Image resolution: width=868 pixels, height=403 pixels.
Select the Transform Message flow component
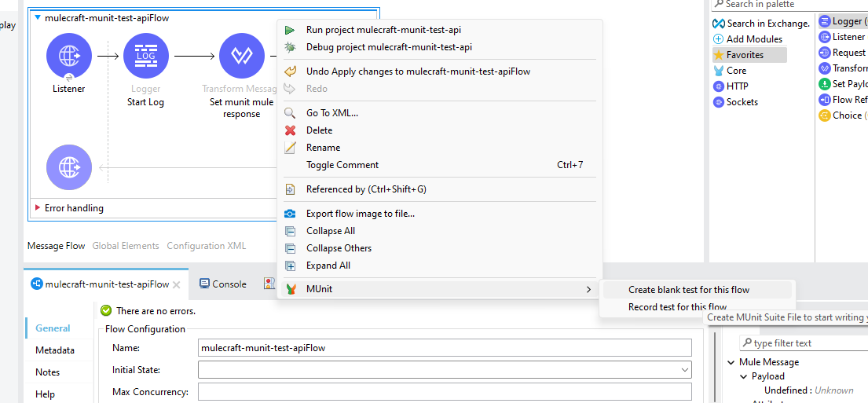(241, 56)
